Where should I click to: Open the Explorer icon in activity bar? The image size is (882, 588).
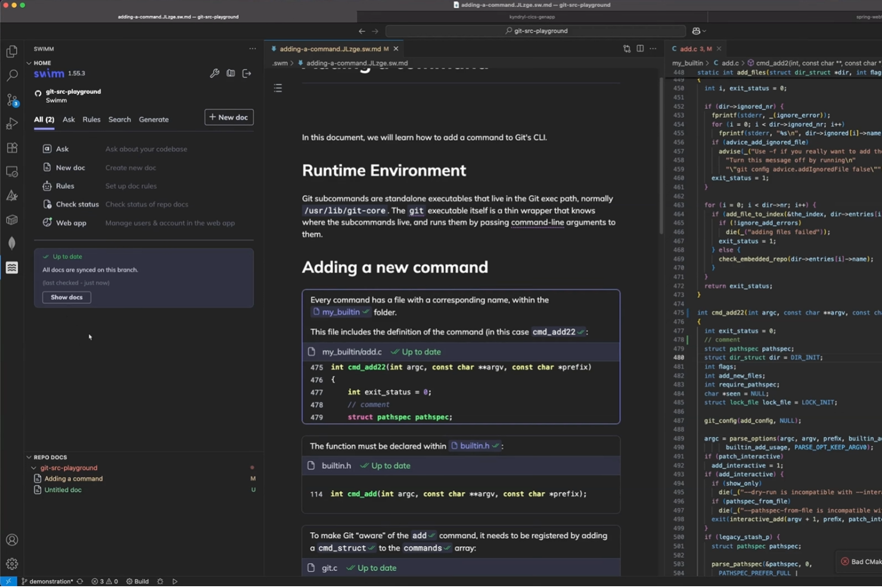tap(12, 52)
